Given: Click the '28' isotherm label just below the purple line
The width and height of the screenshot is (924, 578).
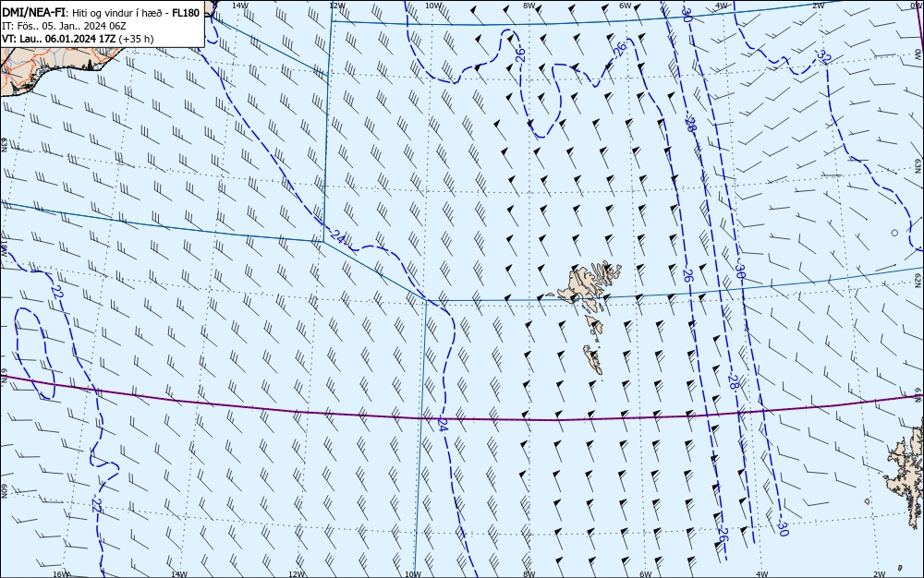Looking at the screenshot, I should coord(733,382).
